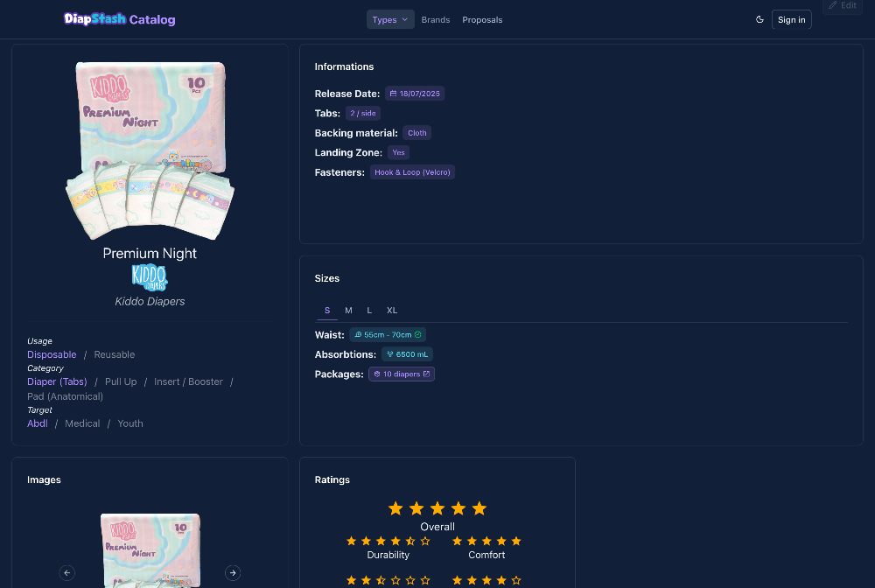Open external link icon on 10 diapers badge
The height and width of the screenshot is (588, 875).
coord(427,374)
